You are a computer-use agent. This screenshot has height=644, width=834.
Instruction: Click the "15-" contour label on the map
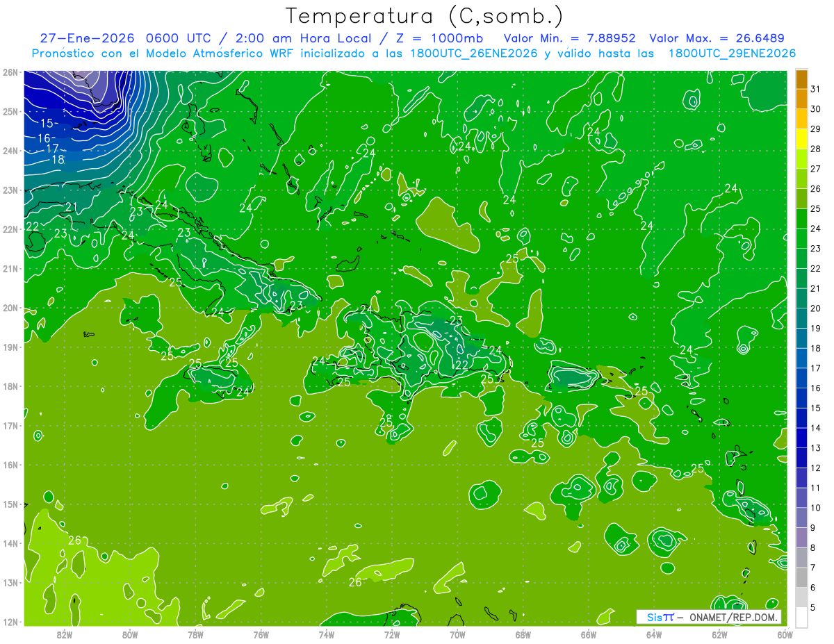(49, 123)
